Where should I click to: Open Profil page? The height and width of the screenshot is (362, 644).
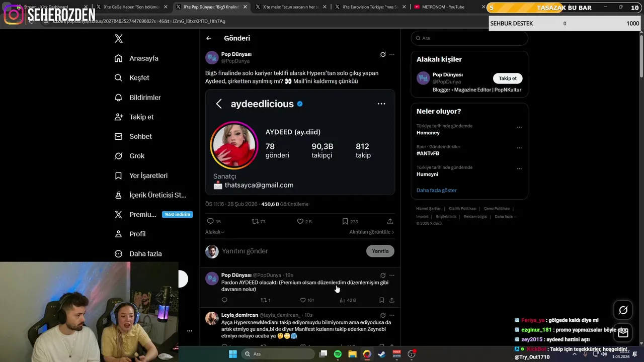(x=130, y=234)
